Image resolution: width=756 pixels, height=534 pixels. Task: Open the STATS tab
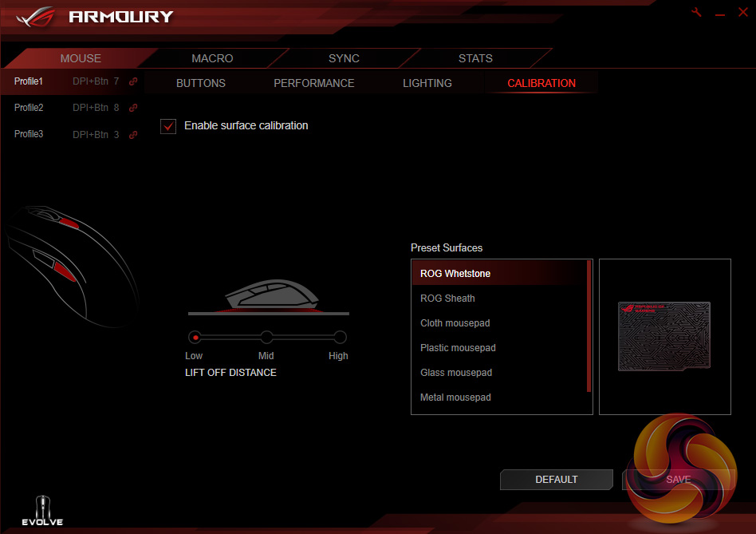(x=475, y=58)
